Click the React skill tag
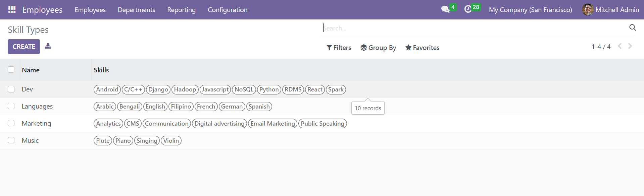The height and width of the screenshot is (196, 644). point(315,89)
